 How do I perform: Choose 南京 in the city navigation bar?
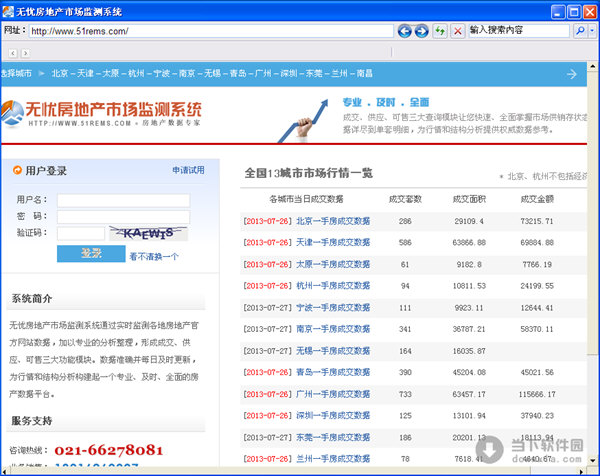coord(187,74)
